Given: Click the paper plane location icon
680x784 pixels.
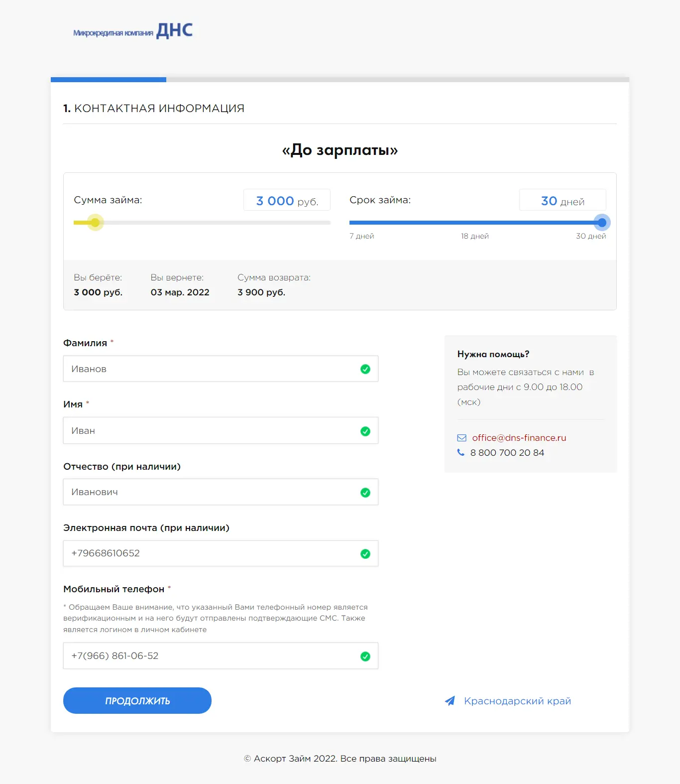Looking at the screenshot, I should pos(450,701).
